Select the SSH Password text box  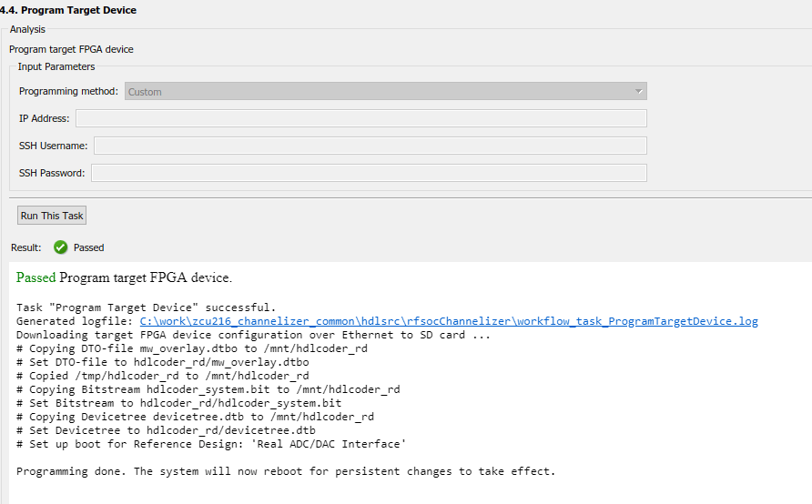(369, 173)
